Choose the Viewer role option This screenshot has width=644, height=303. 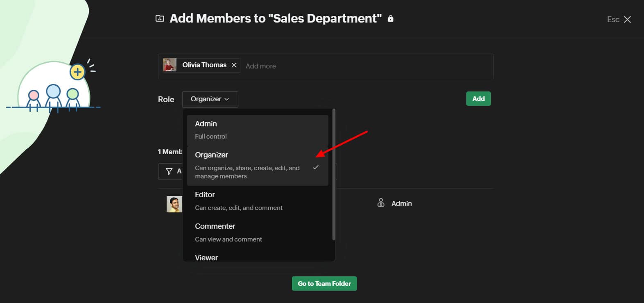pyautogui.click(x=257, y=257)
